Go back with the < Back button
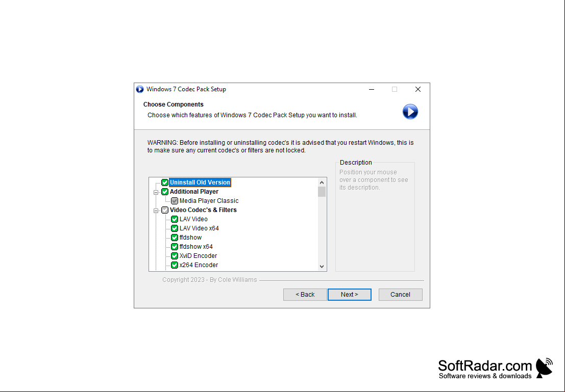This screenshot has height=392, width=565. coord(305,295)
